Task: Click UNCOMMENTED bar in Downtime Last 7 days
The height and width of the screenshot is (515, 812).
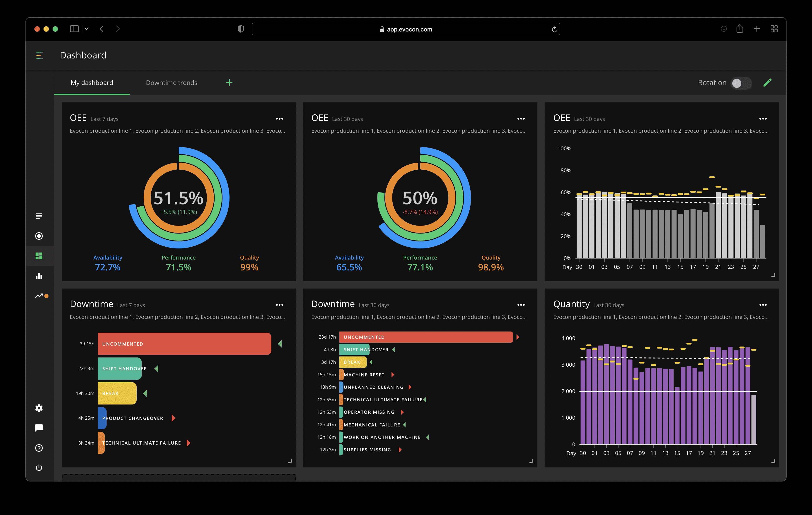Action: point(184,343)
